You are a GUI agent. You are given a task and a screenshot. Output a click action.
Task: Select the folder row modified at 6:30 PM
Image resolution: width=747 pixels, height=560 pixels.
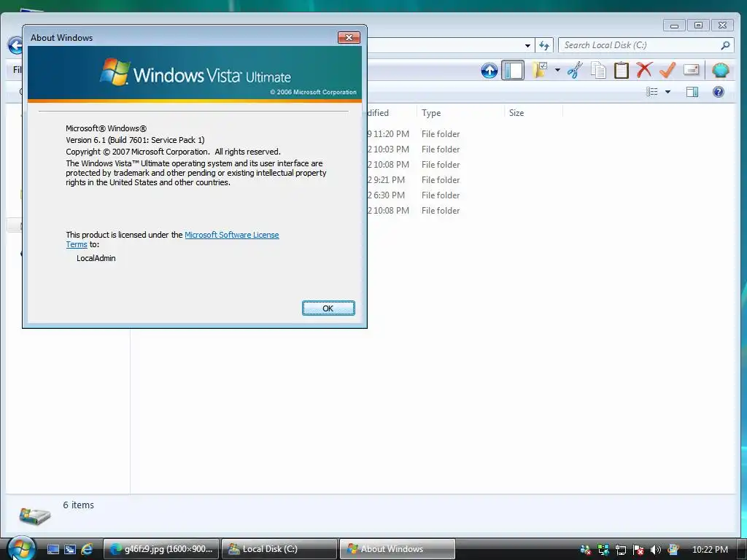pos(414,195)
